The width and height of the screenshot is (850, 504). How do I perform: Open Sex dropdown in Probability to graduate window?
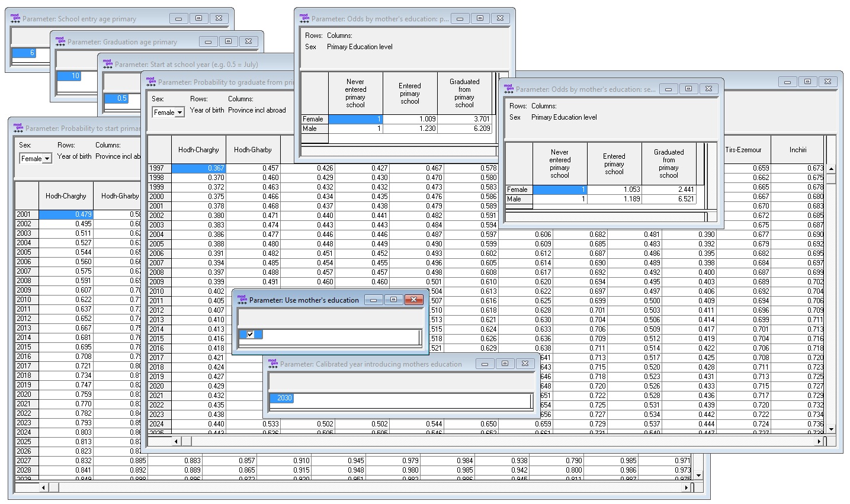coord(168,112)
